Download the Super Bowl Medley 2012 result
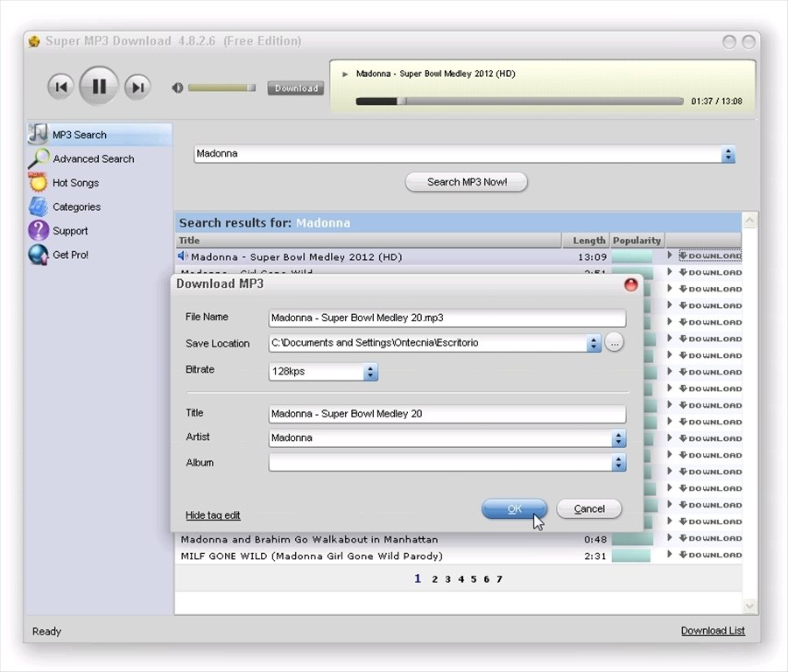Viewport: 788px width, 672px height. [x=710, y=255]
